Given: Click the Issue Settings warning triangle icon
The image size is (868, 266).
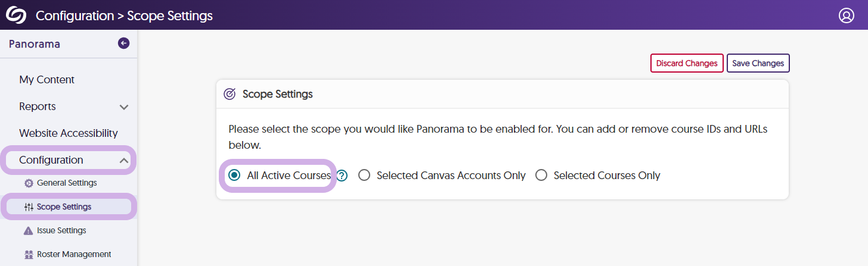Looking at the screenshot, I should click(29, 231).
